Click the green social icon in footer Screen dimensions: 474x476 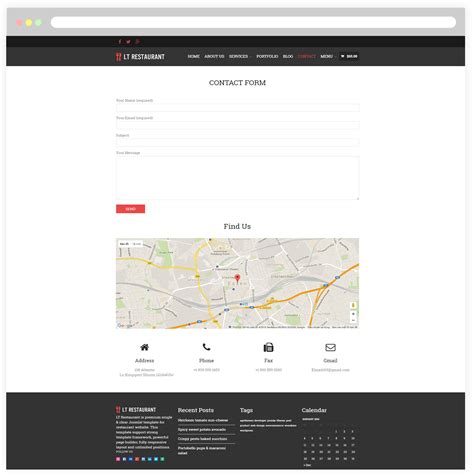coord(162,459)
